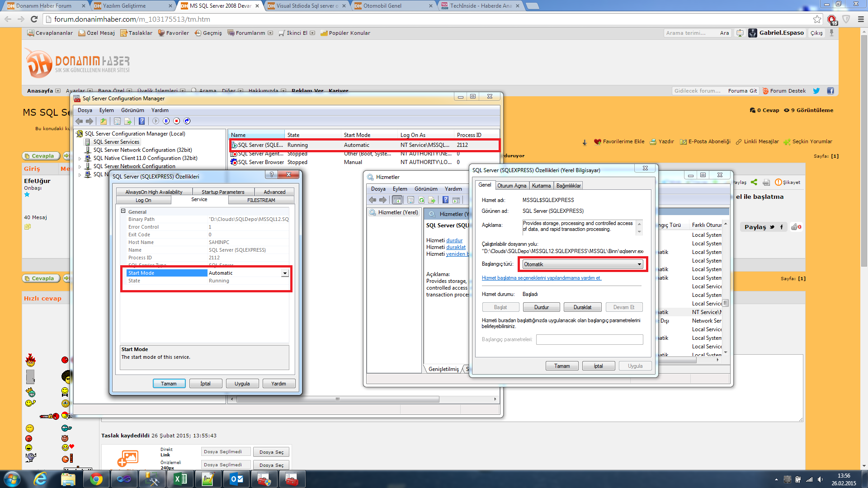The width and height of the screenshot is (868, 488).
Task: Open Başlangıç türü Otomatik combo box
Action: coord(583,264)
